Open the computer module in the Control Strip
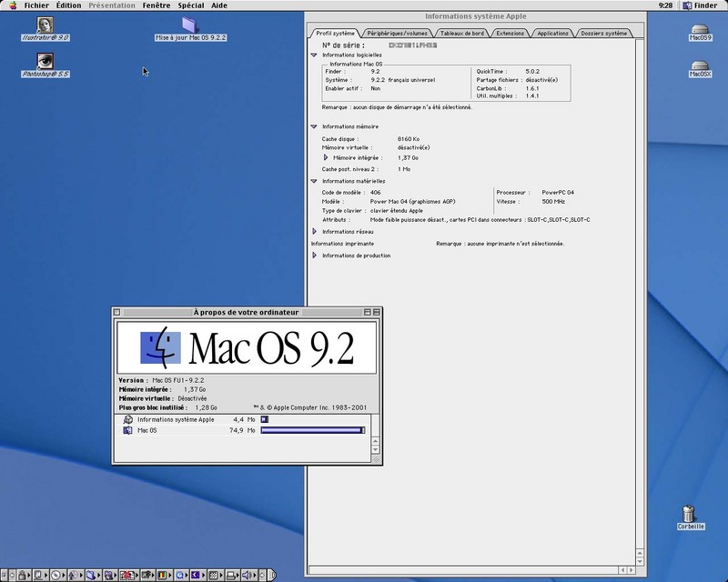The image size is (728, 582). 39,576
